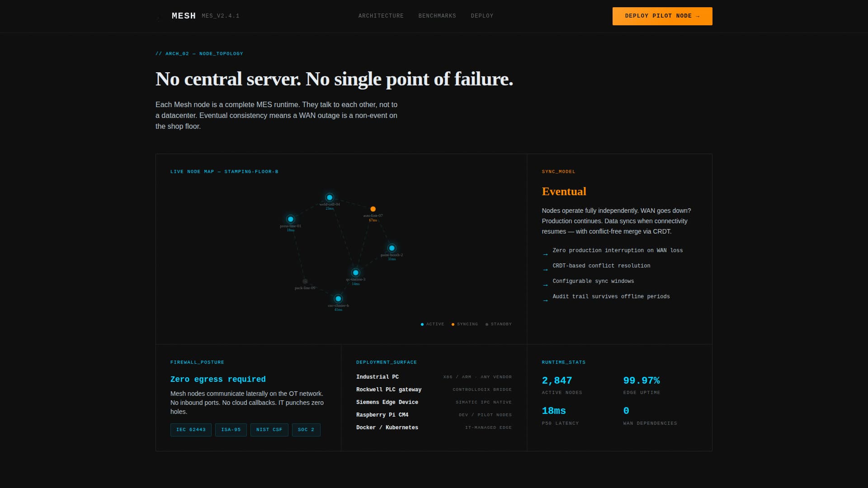868x488 pixels.
Task: Click the 99.97% edge uptime value
Action: coord(641,380)
